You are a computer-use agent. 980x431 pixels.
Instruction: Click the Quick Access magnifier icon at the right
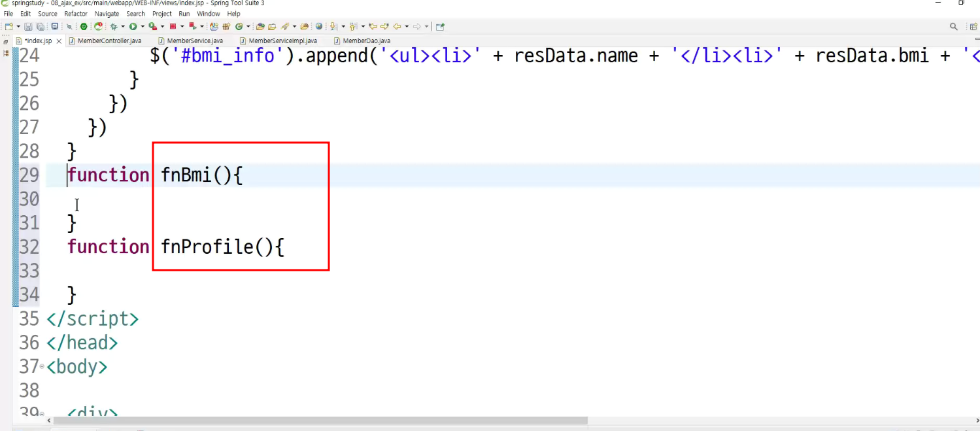tap(954, 27)
